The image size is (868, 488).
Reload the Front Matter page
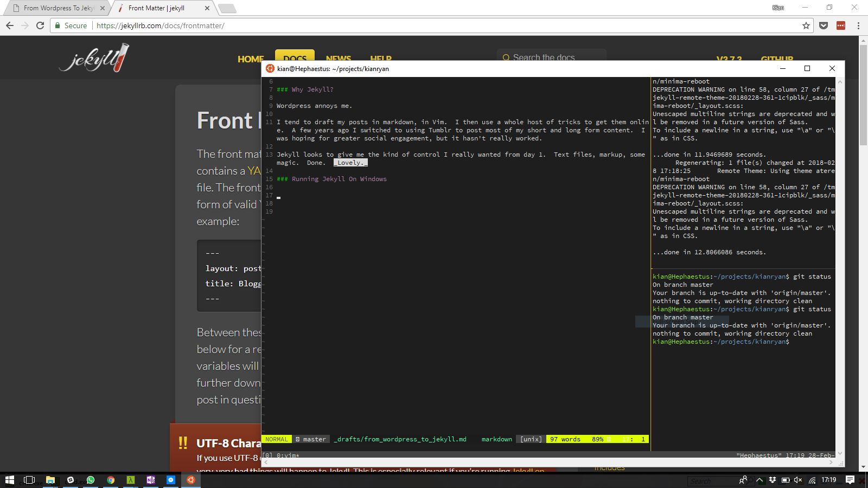click(40, 25)
